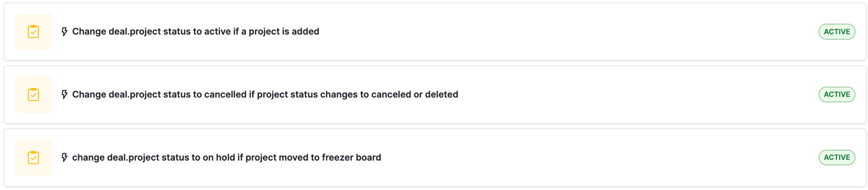868x190 pixels.
Task: Click the clipboard icon for the active-status automation
Action: coord(33,32)
